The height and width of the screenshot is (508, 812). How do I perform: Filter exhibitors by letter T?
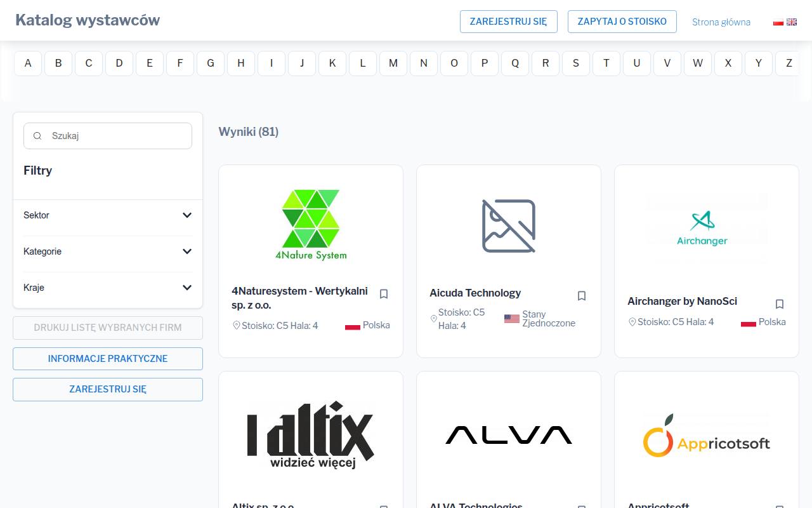[606, 63]
